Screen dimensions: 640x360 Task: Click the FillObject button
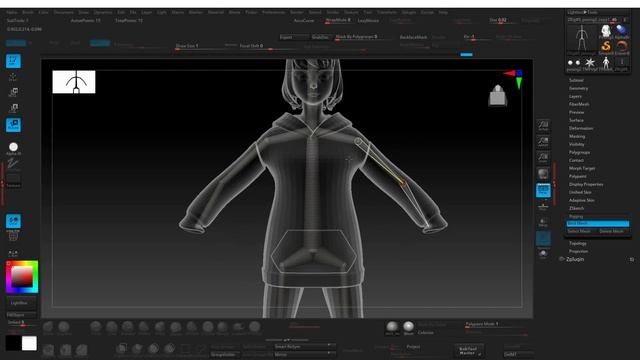(x=21, y=315)
